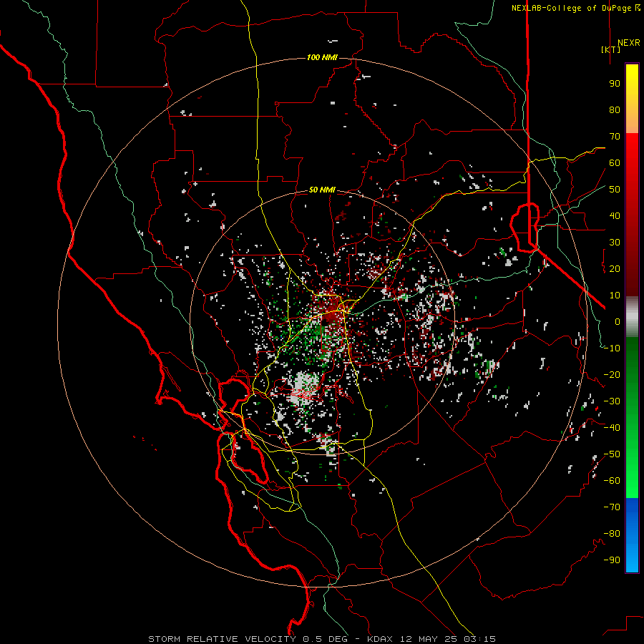Click the gray zero-velocity segment of color bar

[x=632, y=317]
